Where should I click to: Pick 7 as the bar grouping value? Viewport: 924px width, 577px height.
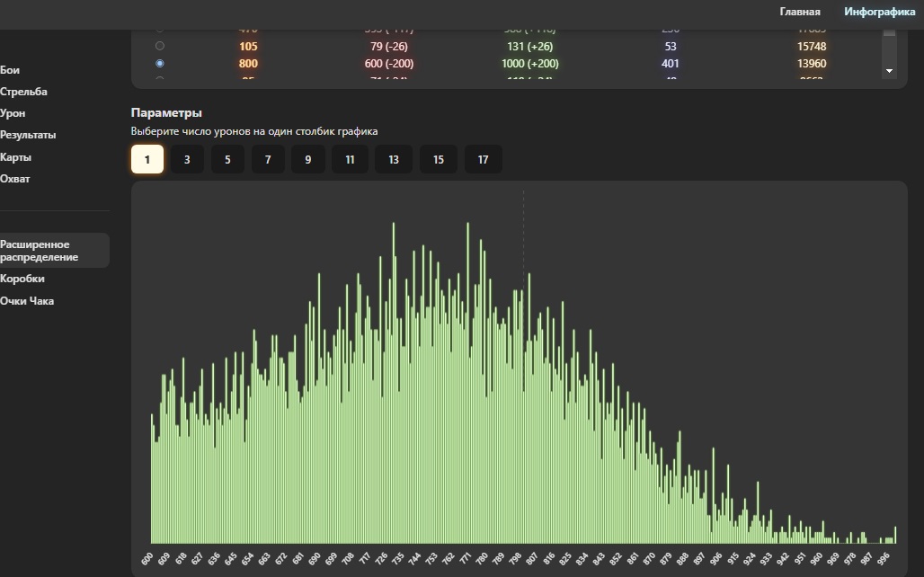(x=268, y=160)
